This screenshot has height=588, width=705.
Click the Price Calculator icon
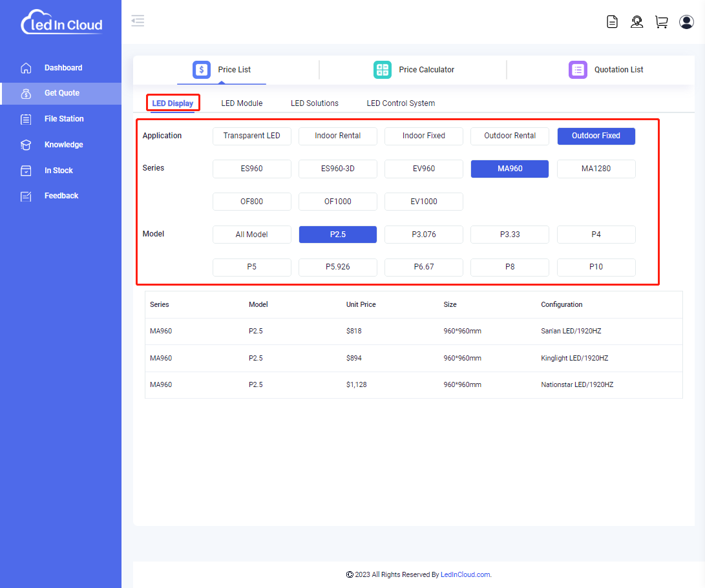(x=383, y=70)
